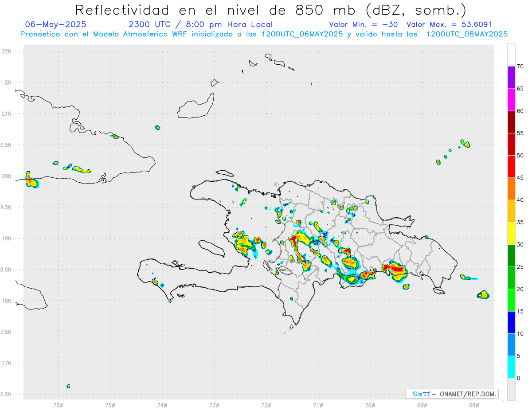The width and height of the screenshot is (532, 411).
Task: Select the '69W' longitude label
Action: [x=422, y=405]
